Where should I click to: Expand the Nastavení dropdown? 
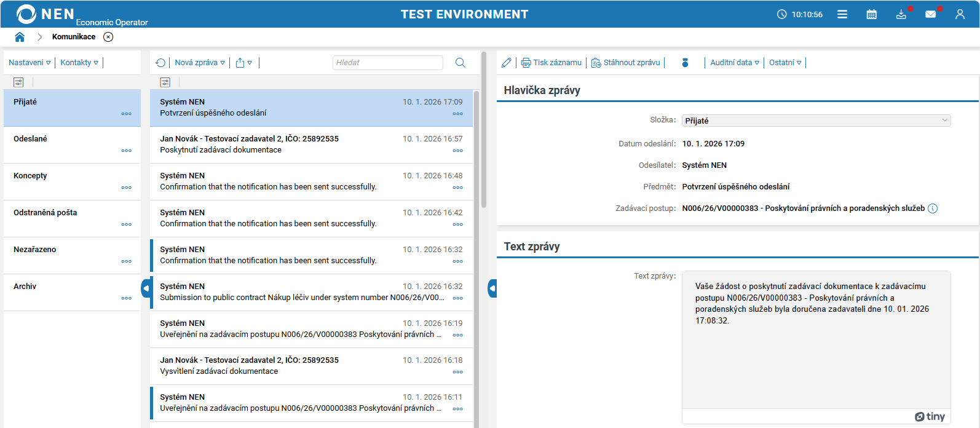click(x=30, y=63)
